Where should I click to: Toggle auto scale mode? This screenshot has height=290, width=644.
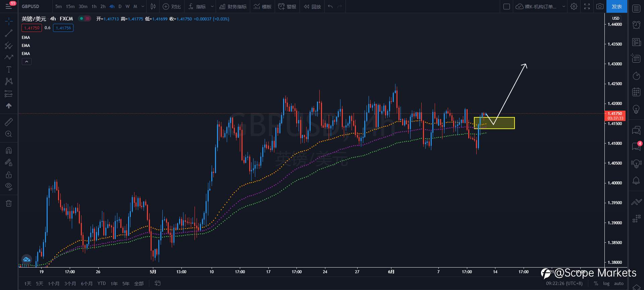[x=619, y=283]
